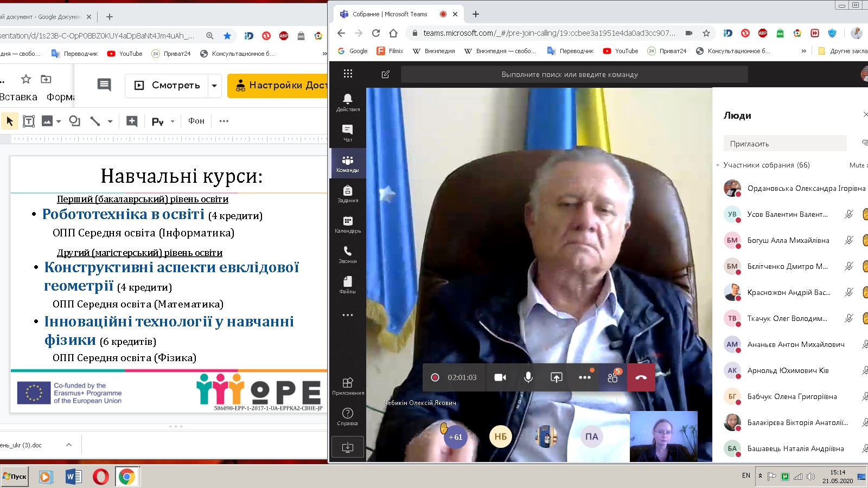The width and height of the screenshot is (868, 488).
Task: Open the Windows Пуск start button
Action: [x=15, y=477]
